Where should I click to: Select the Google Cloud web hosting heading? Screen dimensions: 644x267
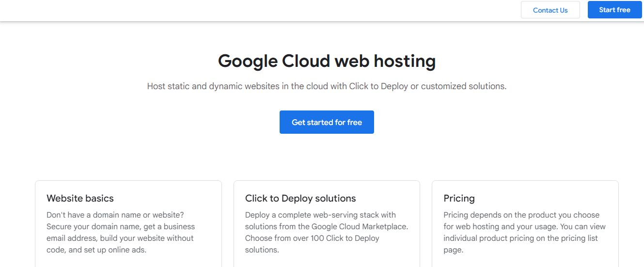[327, 61]
